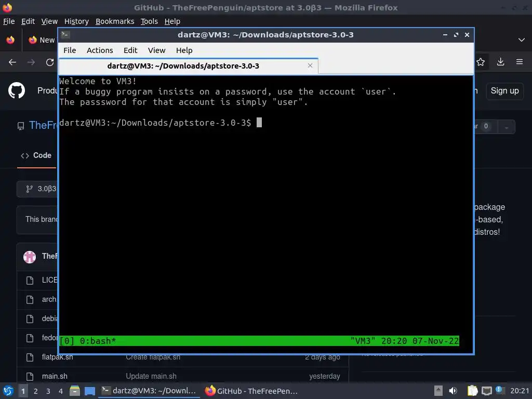The height and width of the screenshot is (399, 532).
Task: Click the clock showing 20:21
Action: click(x=520, y=391)
